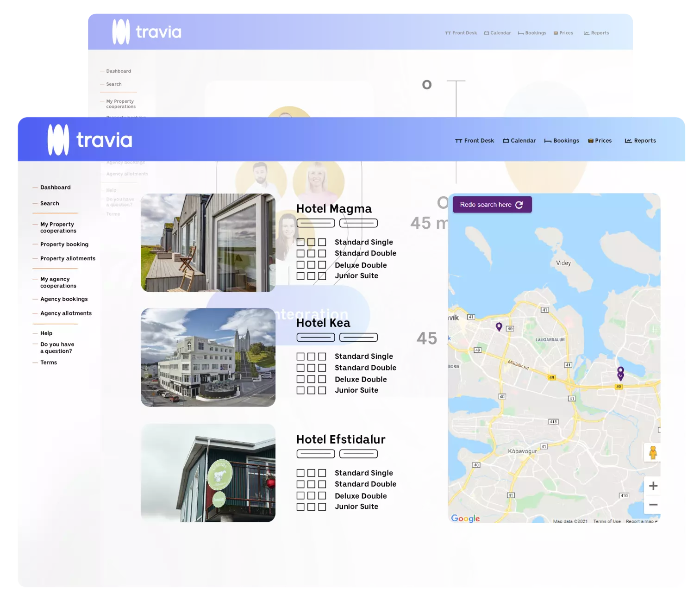Image resolution: width=700 pixels, height=601 pixels.
Task: Open the Hotel Magma title
Action: pos(334,209)
